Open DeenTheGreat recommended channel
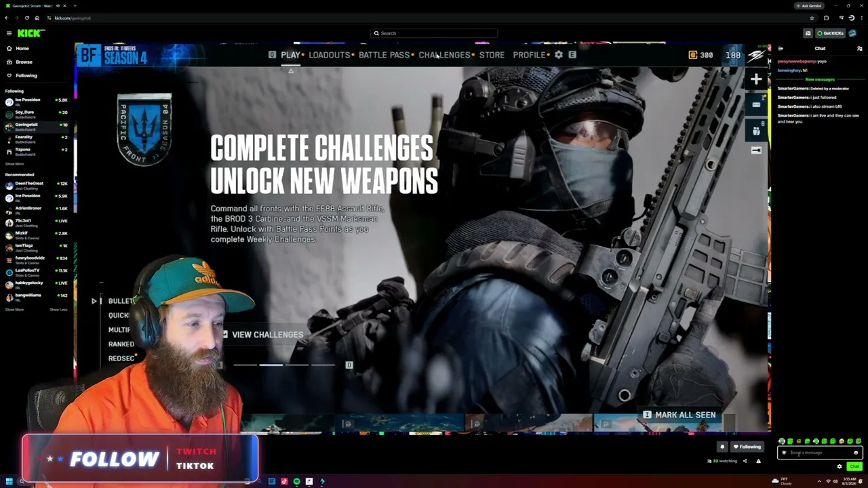868x488 pixels. [x=36, y=185]
